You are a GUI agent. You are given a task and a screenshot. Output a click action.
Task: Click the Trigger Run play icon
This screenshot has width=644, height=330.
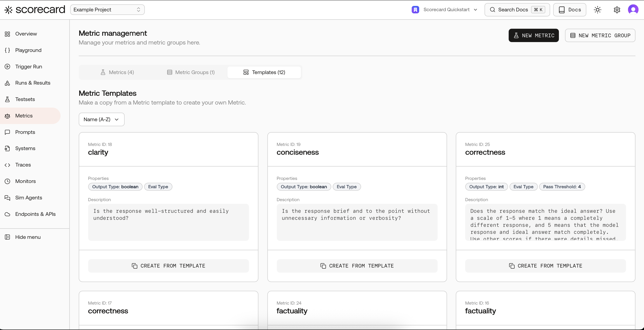(7, 67)
